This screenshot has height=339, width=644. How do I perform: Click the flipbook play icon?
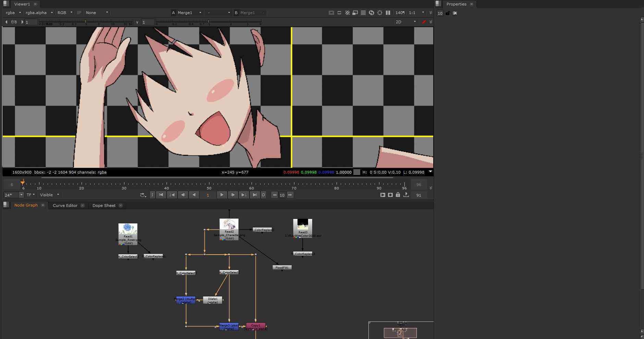point(383,195)
